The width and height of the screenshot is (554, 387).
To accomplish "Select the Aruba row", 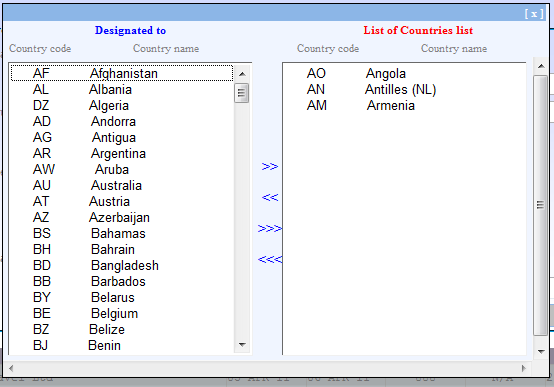I will click(x=122, y=169).
